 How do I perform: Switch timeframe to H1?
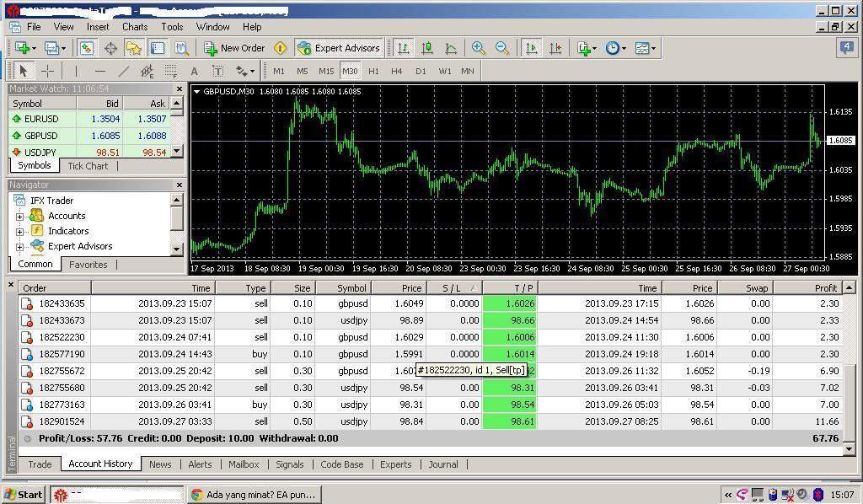click(373, 71)
